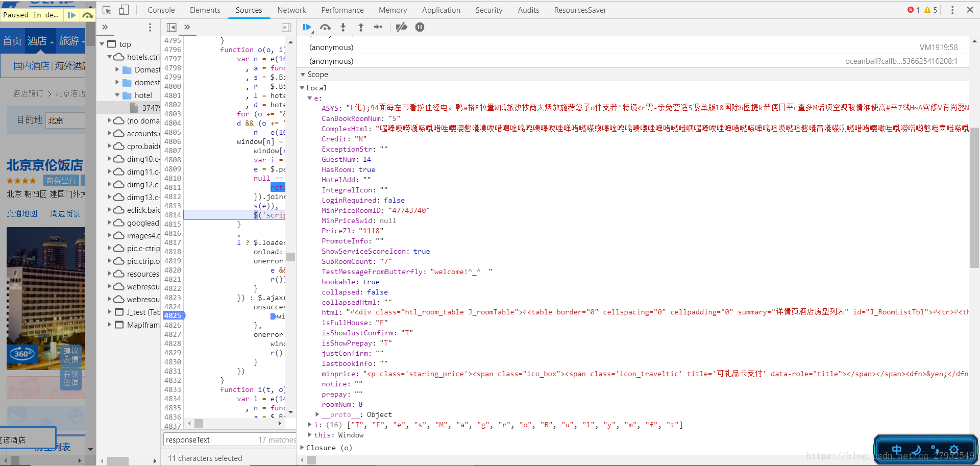Show more navigator tabs chevron

click(105, 27)
